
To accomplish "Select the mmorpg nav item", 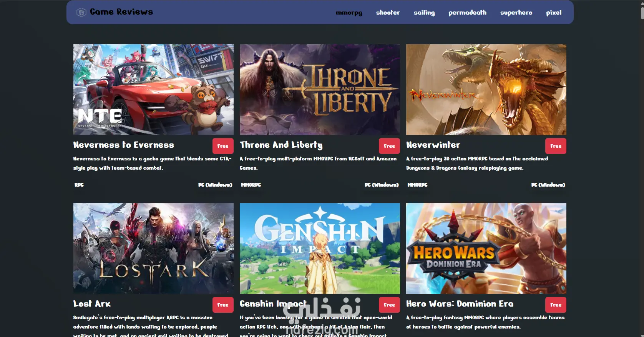I will coord(349,13).
